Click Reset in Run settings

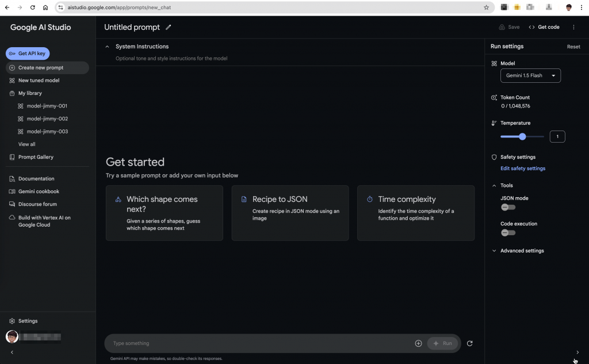[x=573, y=47]
